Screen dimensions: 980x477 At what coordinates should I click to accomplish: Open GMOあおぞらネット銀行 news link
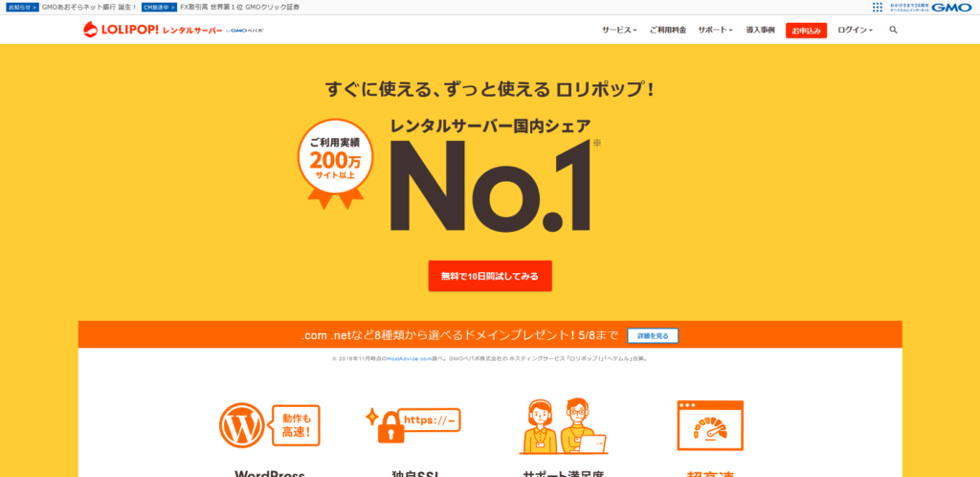pyautogui.click(x=89, y=7)
